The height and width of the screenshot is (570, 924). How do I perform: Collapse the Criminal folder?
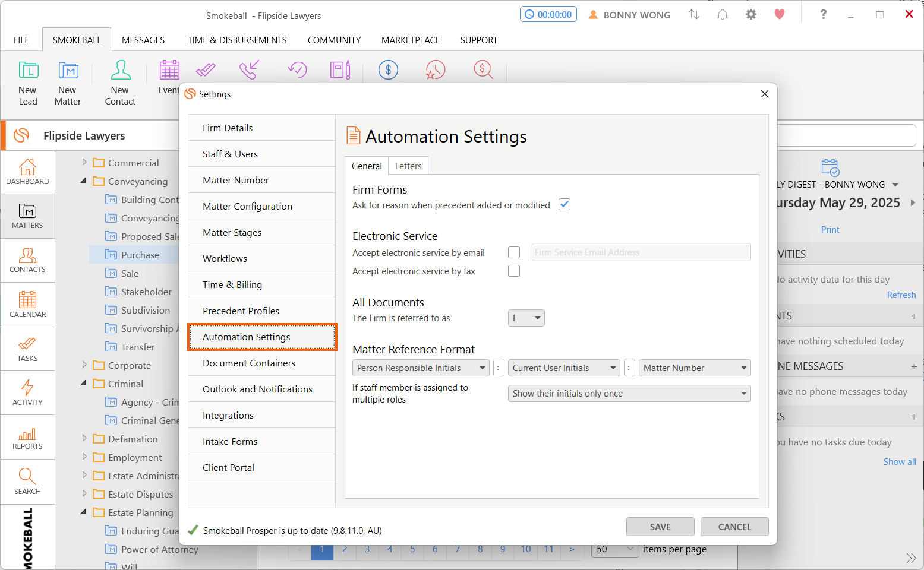pyautogui.click(x=83, y=383)
